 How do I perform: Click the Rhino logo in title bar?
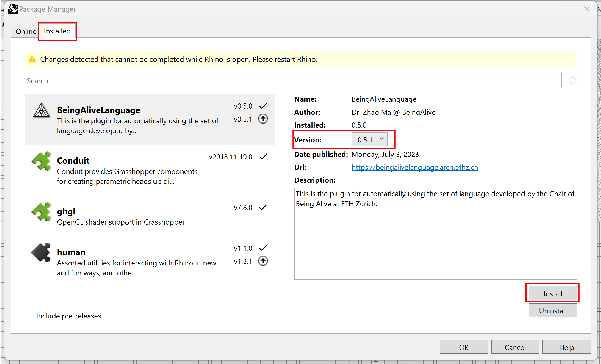click(13, 9)
